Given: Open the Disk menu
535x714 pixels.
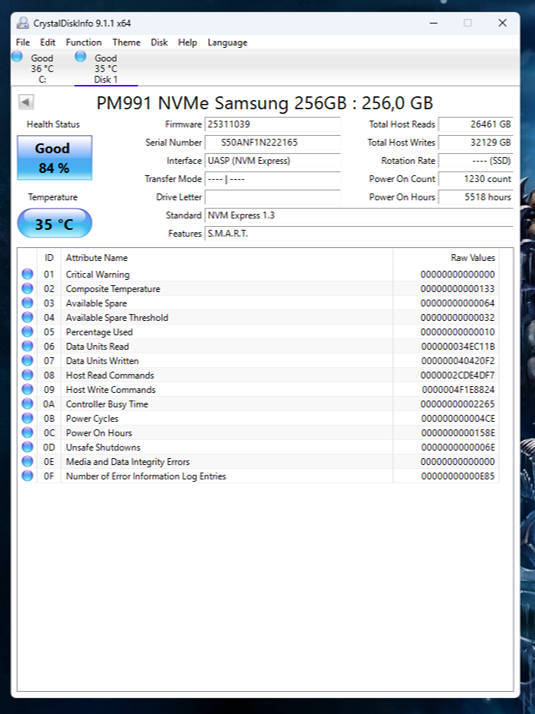Looking at the screenshot, I should click(159, 42).
